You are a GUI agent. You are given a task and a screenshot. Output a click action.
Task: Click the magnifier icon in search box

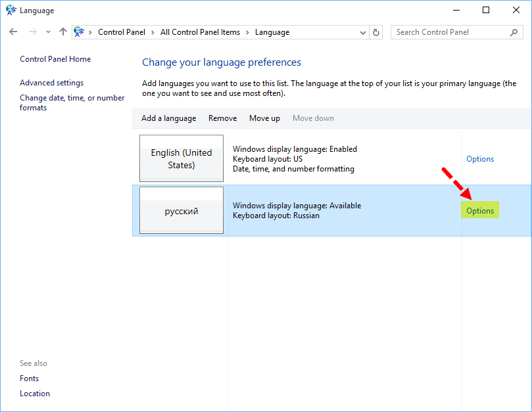514,32
